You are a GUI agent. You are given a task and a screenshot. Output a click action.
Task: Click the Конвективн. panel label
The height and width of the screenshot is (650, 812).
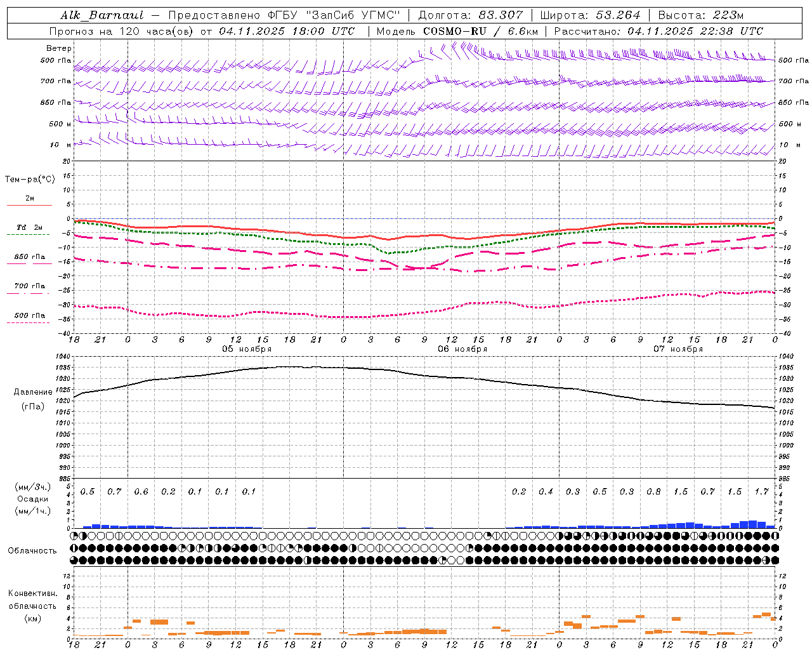[32, 594]
